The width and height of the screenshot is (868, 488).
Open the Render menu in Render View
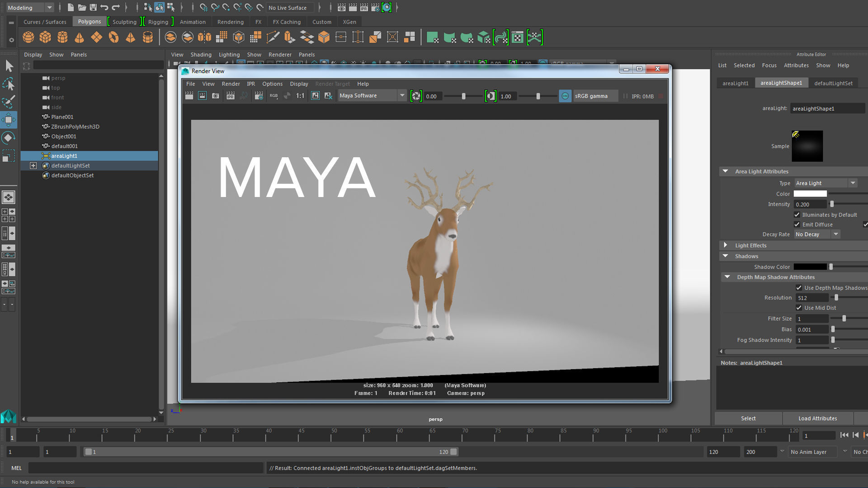coord(231,84)
